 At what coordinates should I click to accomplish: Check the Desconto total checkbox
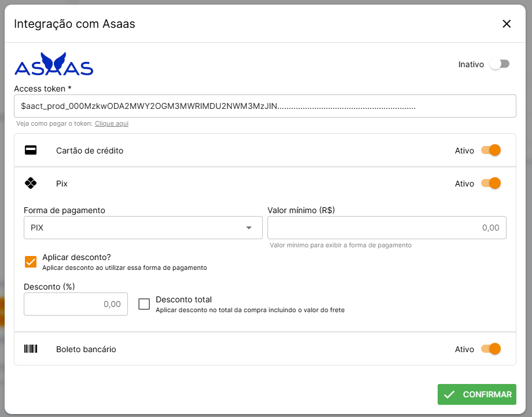[x=144, y=304]
